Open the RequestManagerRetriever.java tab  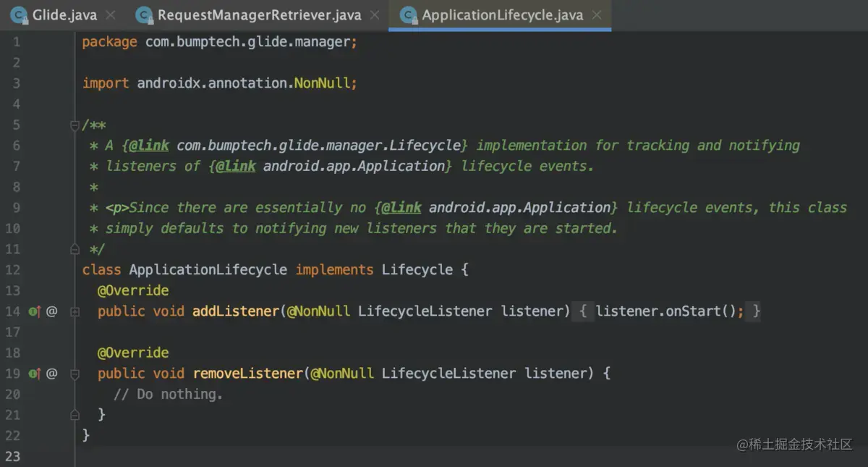(x=258, y=14)
